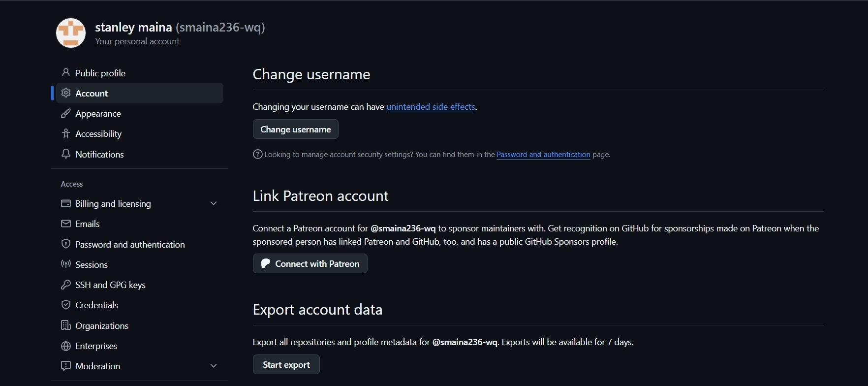Click the gear icon next to Account

65,93
